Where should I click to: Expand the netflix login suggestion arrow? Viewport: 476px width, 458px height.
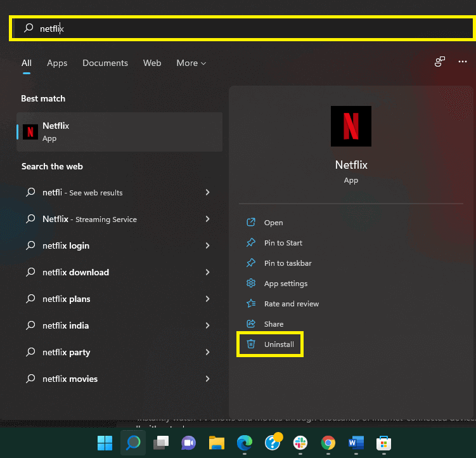pos(207,245)
